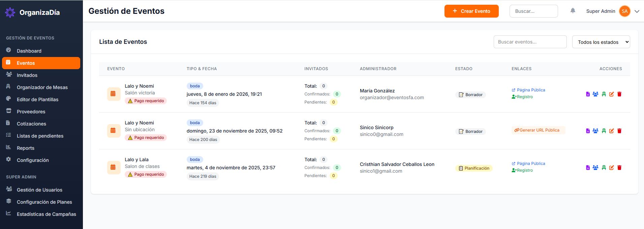
Task: Click the Configuración gear icon in sidebar
Action: pyautogui.click(x=8, y=159)
